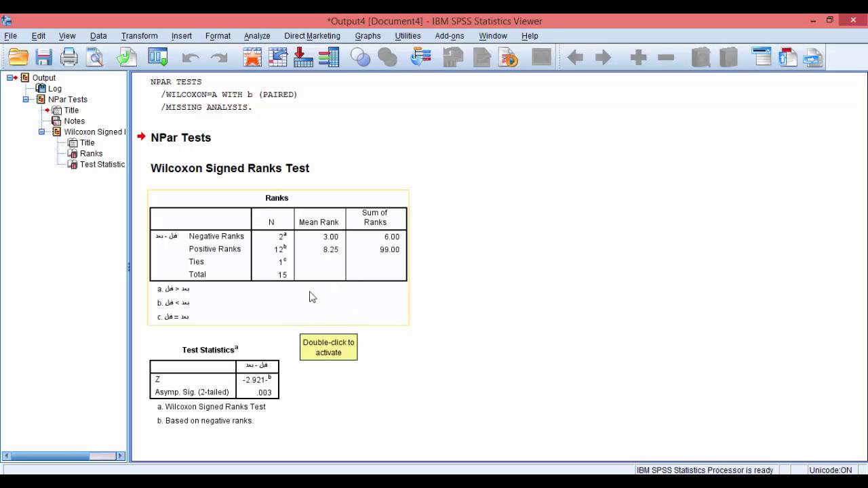This screenshot has height=488, width=868.
Task: Open the Variables info icon
Action: 329,58
